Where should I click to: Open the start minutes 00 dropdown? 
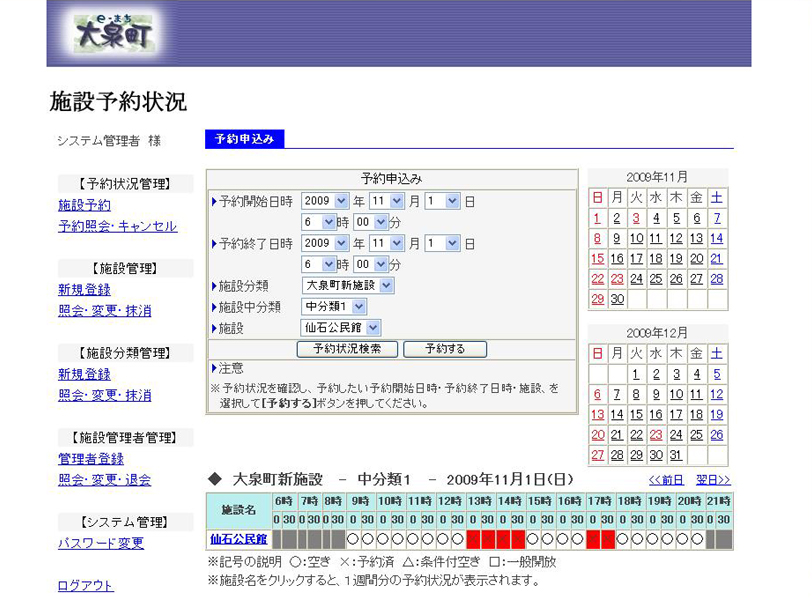[x=371, y=222]
